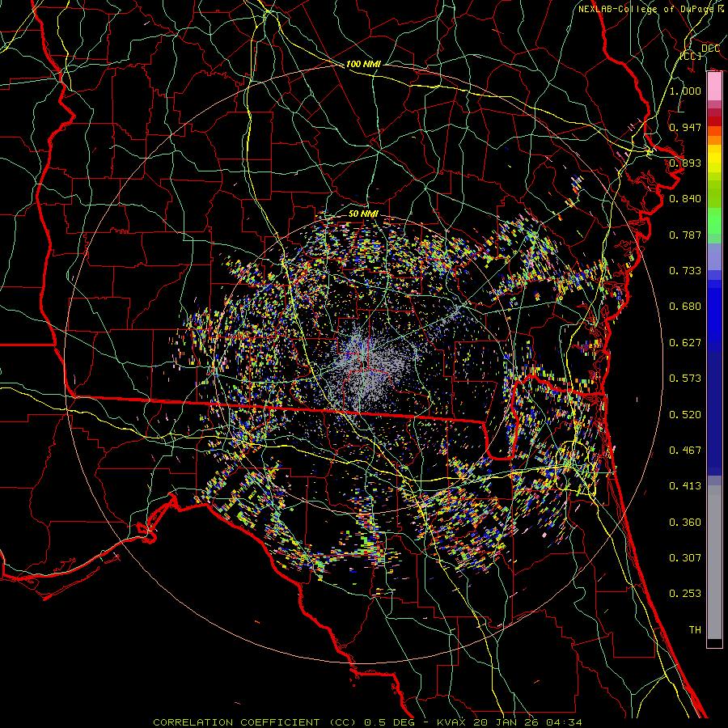Click the 50 NMI range ring label
The height and width of the screenshot is (728, 728).
pyautogui.click(x=363, y=214)
